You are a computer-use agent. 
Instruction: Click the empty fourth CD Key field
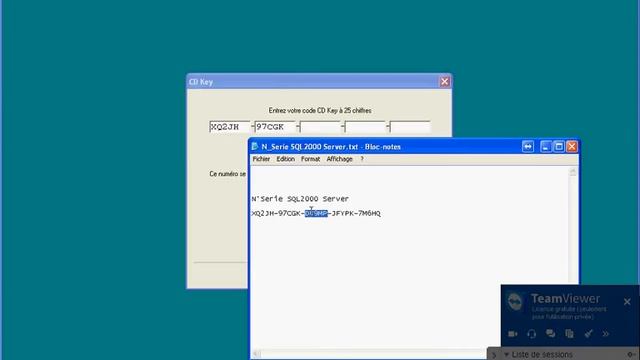pos(365,127)
